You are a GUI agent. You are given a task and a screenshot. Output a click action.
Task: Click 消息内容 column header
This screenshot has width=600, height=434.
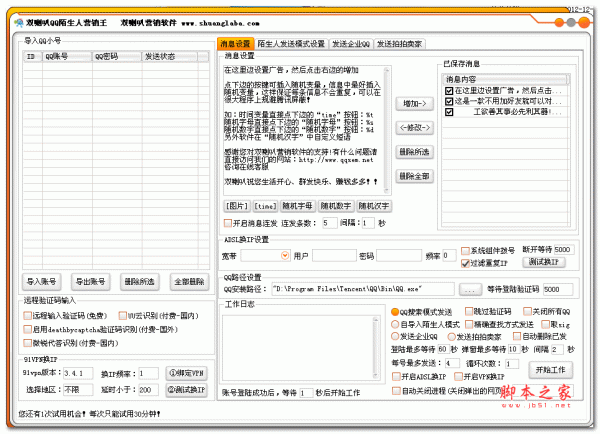point(504,80)
